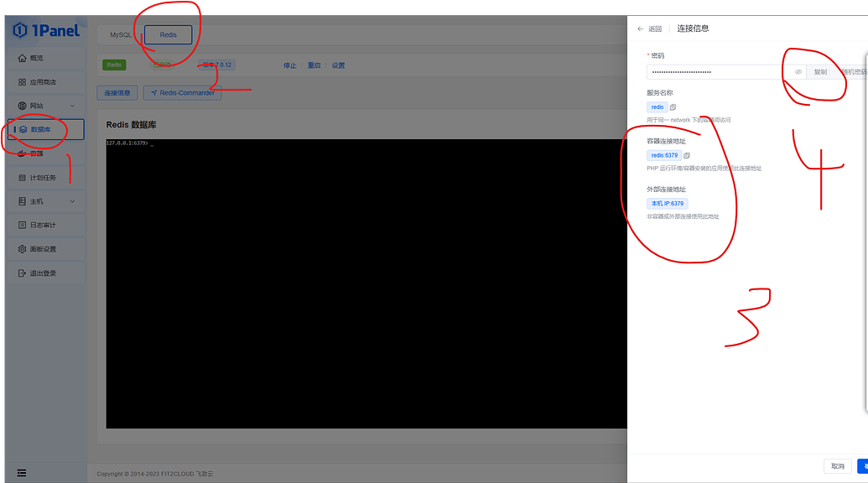Image resolution: width=868 pixels, height=483 pixels.
Task: Click the 1Panel logo
Action: 46,31
